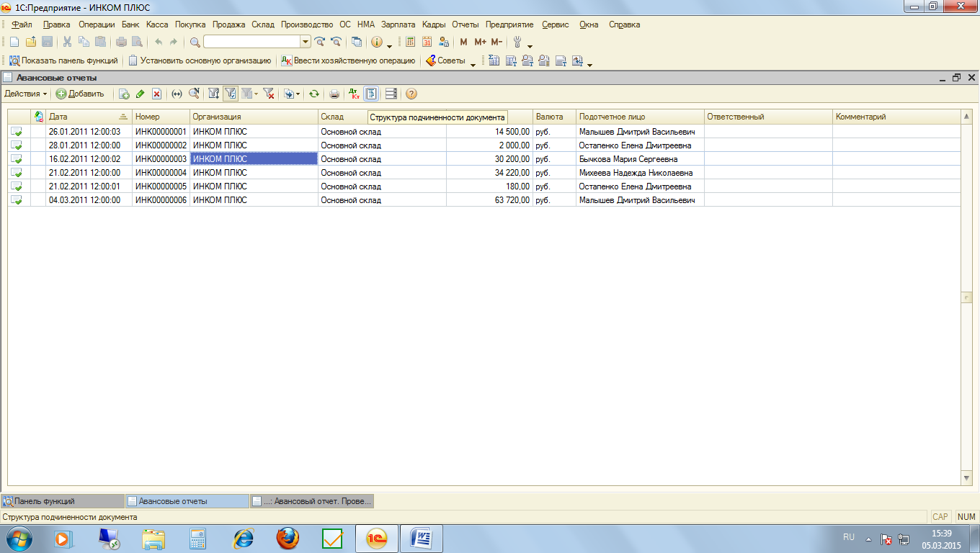Add a document by copying icon
This screenshot has width=980, height=553.
[x=124, y=94]
